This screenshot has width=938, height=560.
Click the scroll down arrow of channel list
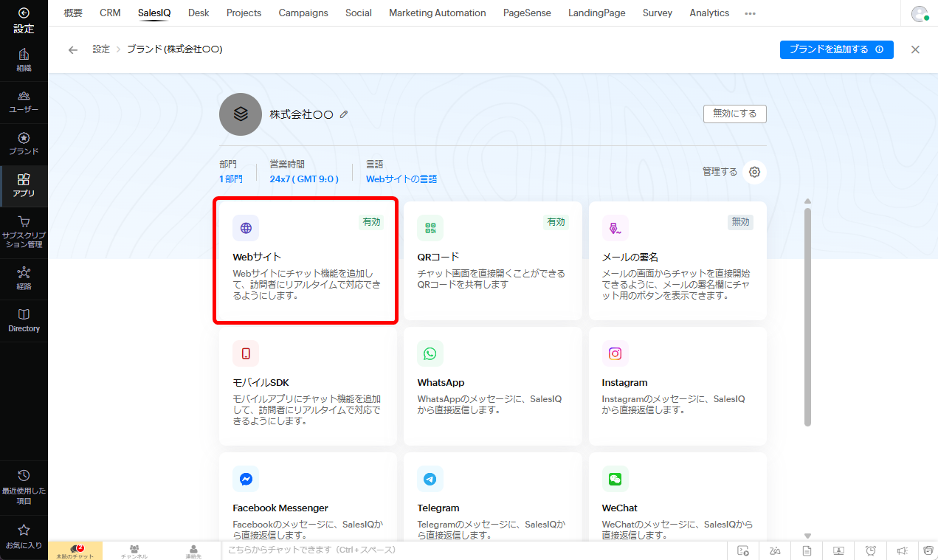pos(807,536)
